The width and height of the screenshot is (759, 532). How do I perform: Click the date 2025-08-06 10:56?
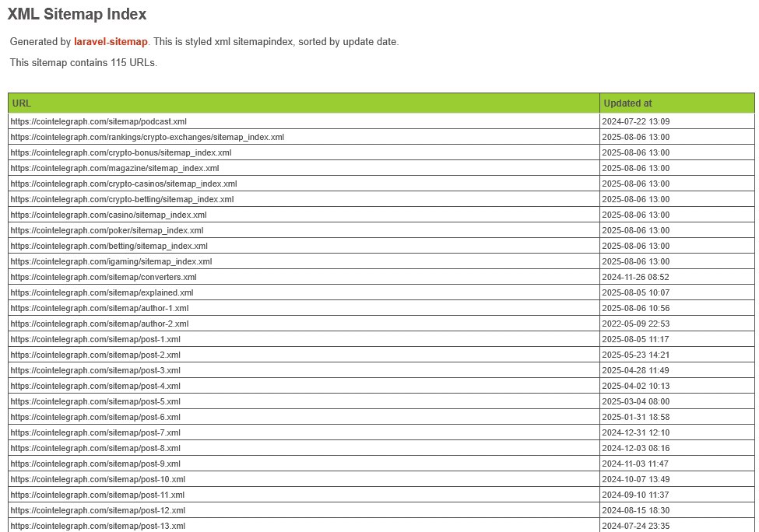coord(635,307)
